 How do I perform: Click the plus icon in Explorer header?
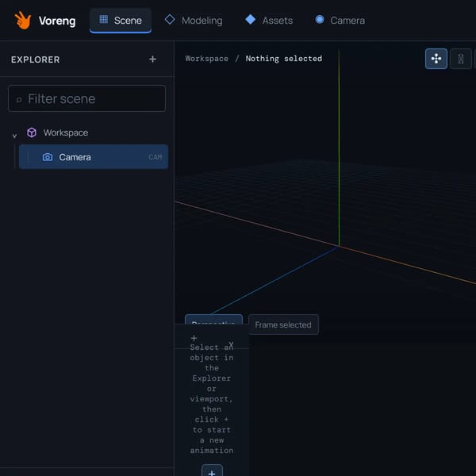pyautogui.click(x=152, y=59)
